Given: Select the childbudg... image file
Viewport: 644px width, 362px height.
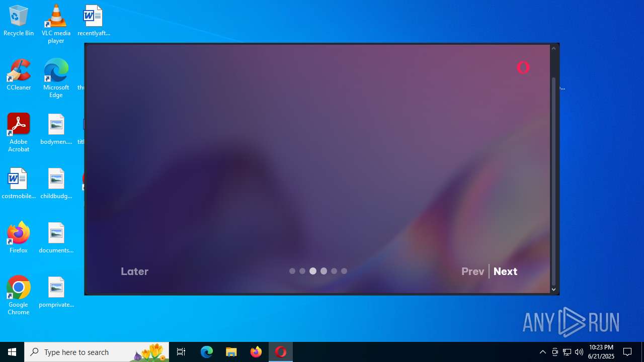Looking at the screenshot, I should click(x=56, y=184).
